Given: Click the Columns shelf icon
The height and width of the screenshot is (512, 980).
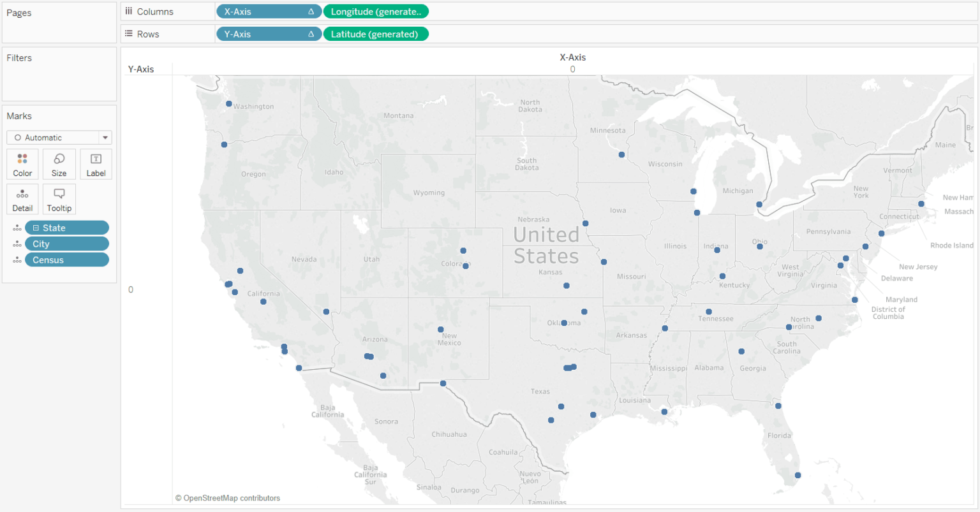Looking at the screenshot, I should pyautogui.click(x=130, y=11).
